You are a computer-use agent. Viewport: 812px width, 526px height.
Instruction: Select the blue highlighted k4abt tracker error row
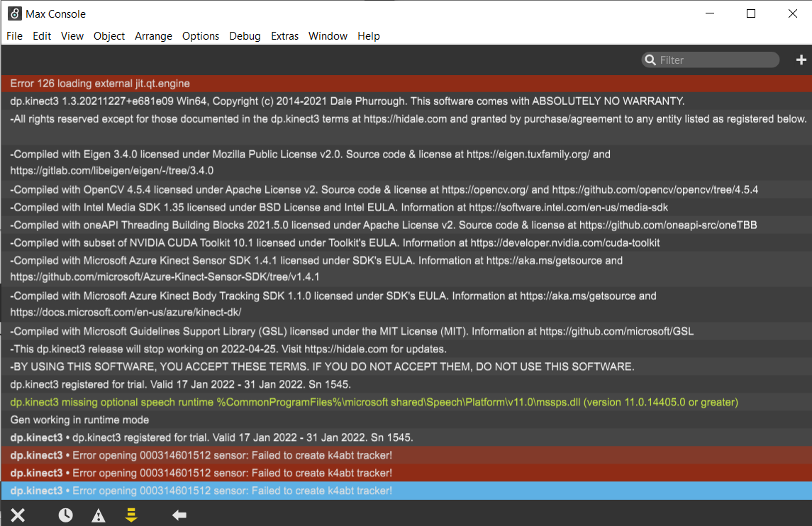(406, 491)
